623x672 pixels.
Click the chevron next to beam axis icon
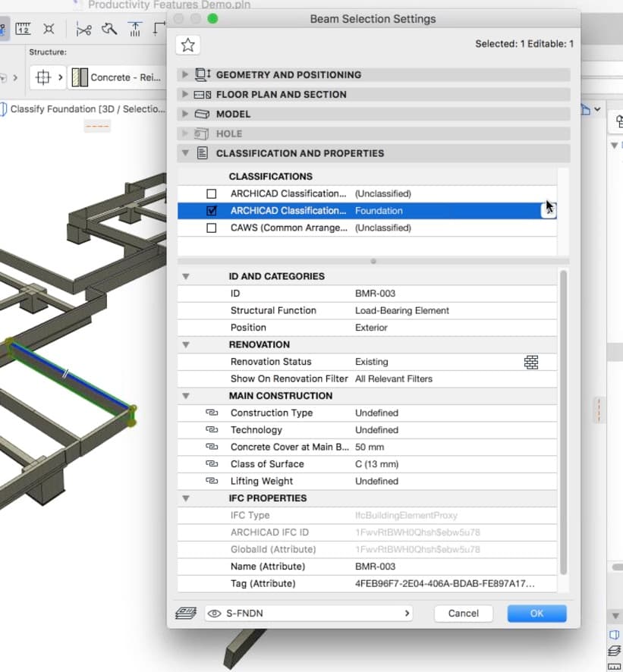coord(61,77)
